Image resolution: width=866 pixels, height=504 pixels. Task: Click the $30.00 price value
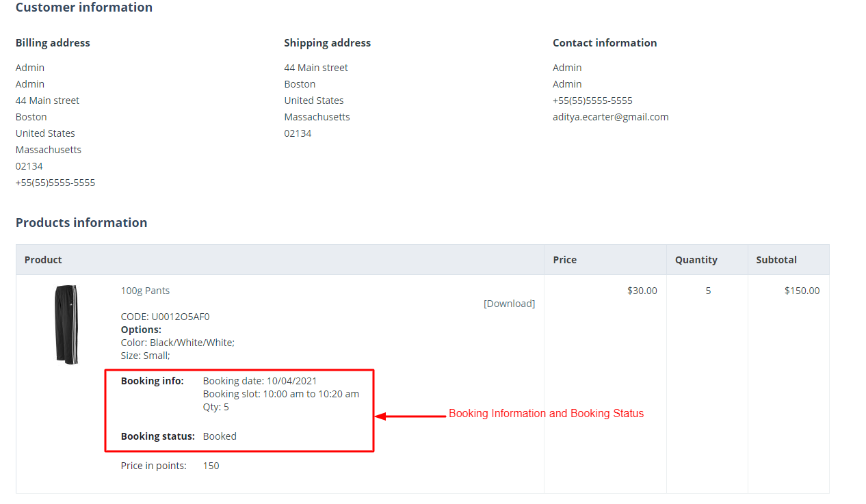coord(642,291)
